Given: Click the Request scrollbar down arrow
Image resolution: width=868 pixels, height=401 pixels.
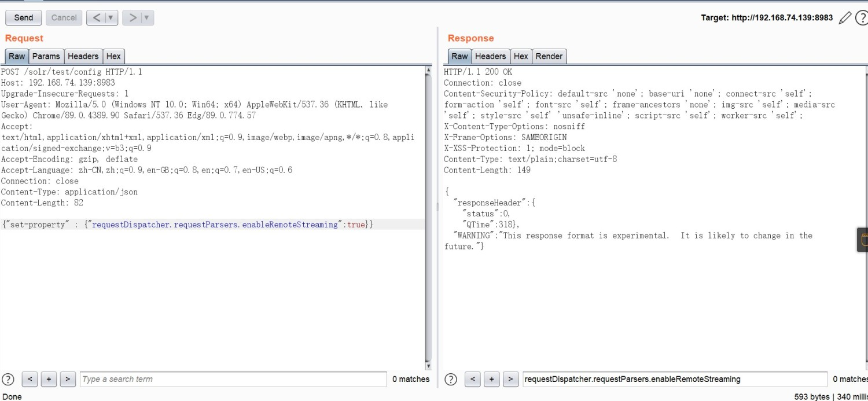Looking at the screenshot, I should 428,366.
